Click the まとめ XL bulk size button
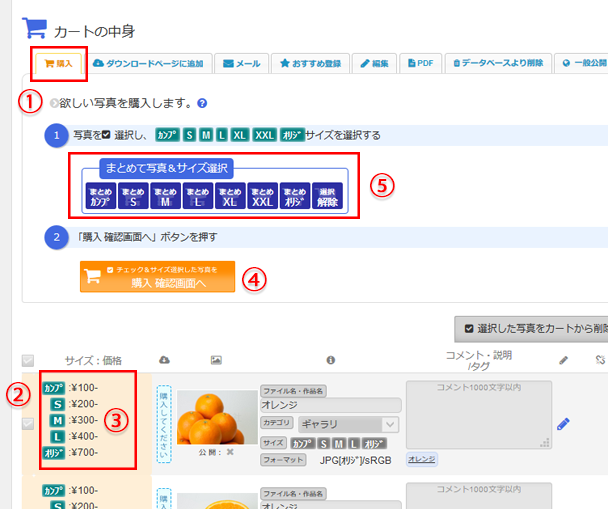 (x=230, y=195)
